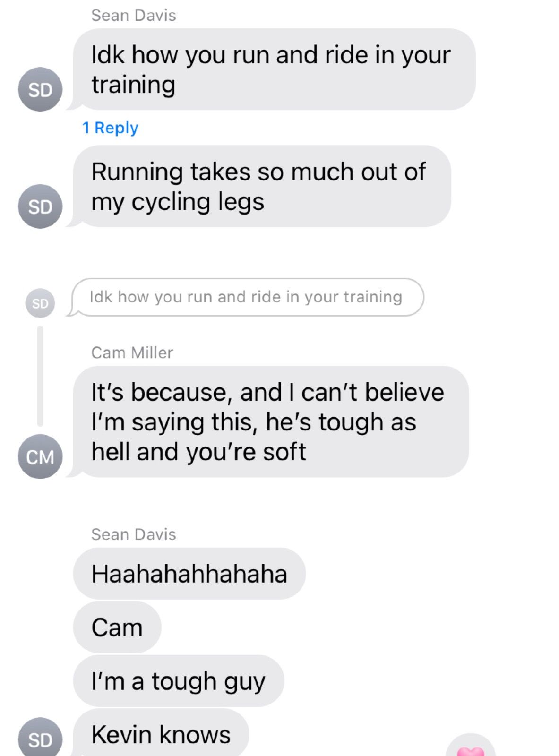Tap the lower 'Sean Davis' sender name
This screenshot has width=559, height=756.
(134, 534)
